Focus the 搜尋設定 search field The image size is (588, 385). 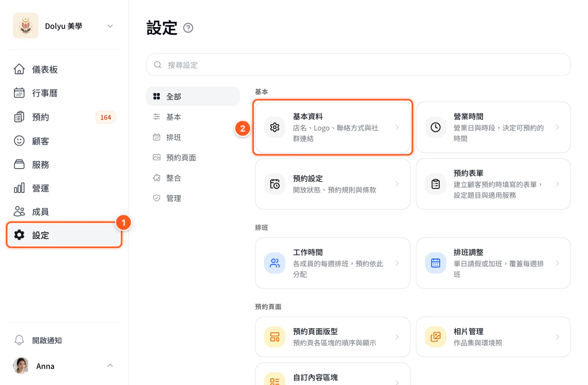click(358, 65)
